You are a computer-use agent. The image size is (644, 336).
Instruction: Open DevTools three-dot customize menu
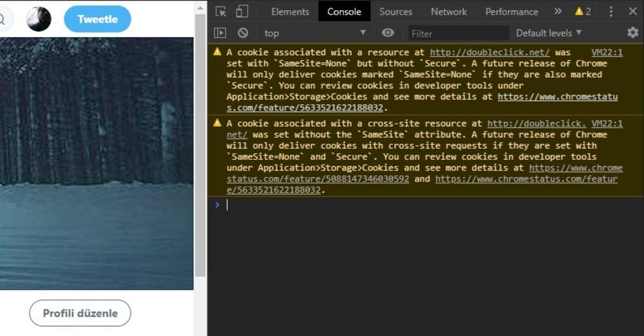tap(611, 11)
